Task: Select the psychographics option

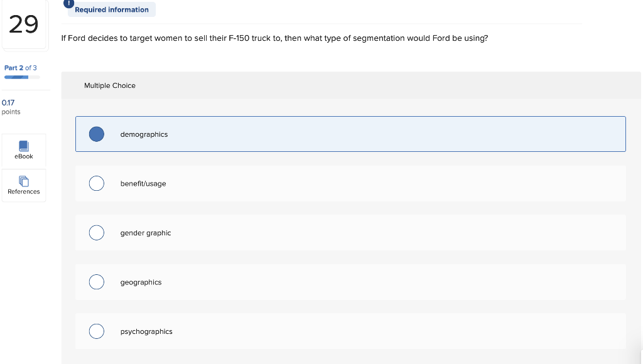Action: click(x=97, y=331)
